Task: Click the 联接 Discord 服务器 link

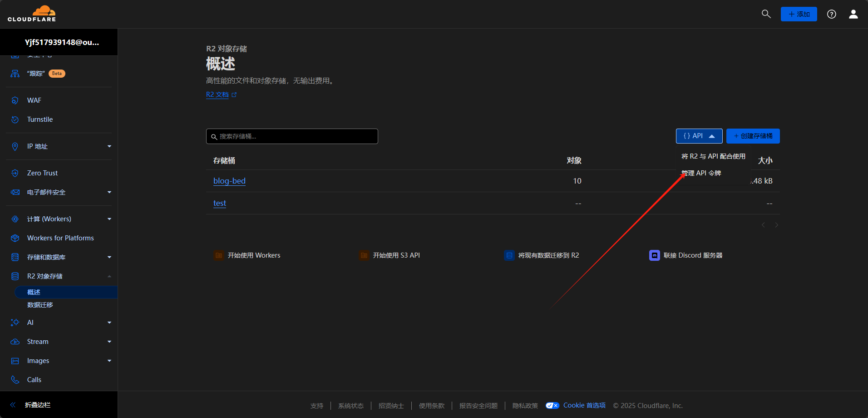Action: [x=693, y=255]
